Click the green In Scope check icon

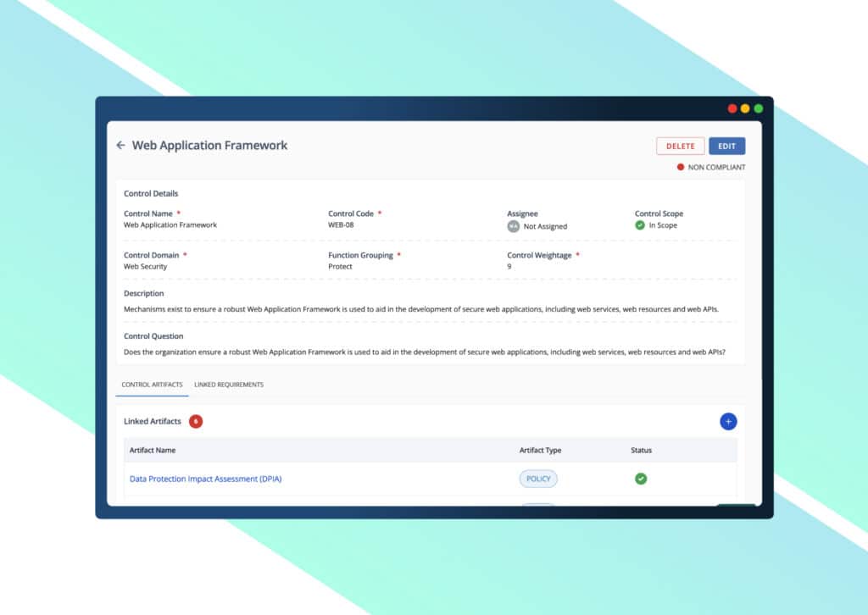pyautogui.click(x=640, y=225)
